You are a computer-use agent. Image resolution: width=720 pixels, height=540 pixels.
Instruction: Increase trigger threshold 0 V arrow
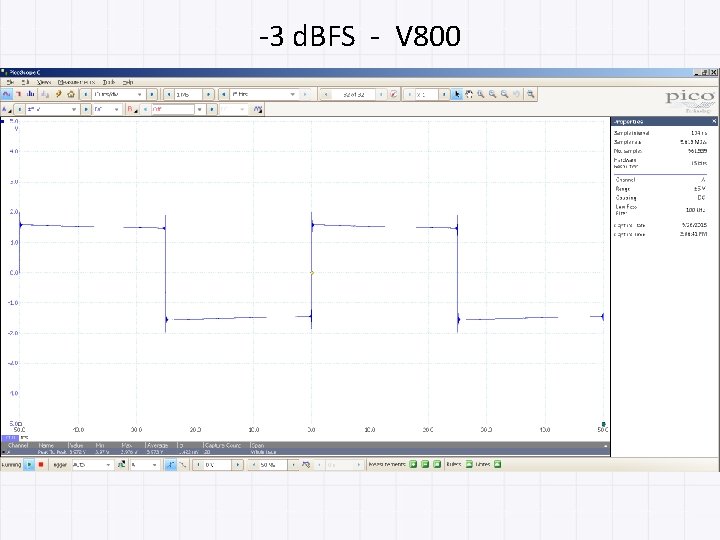238,465
